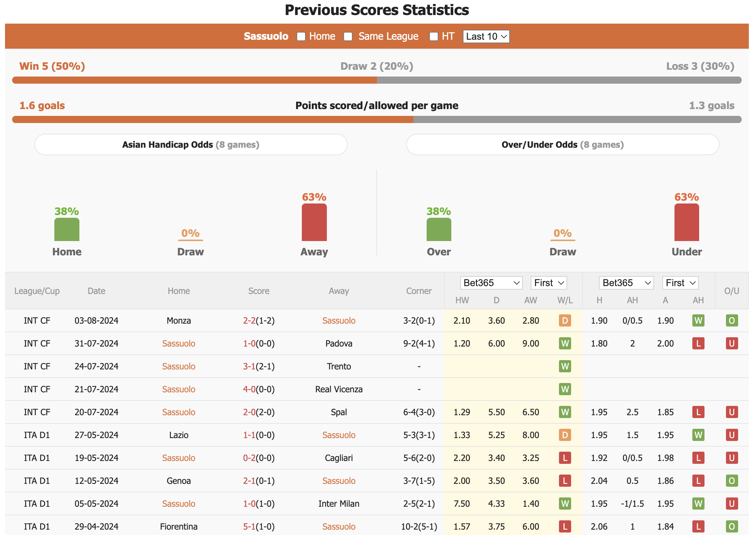Click the Lazio home team name
The image size is (756, 535).
pyautogui.click(x=179, y=435)
